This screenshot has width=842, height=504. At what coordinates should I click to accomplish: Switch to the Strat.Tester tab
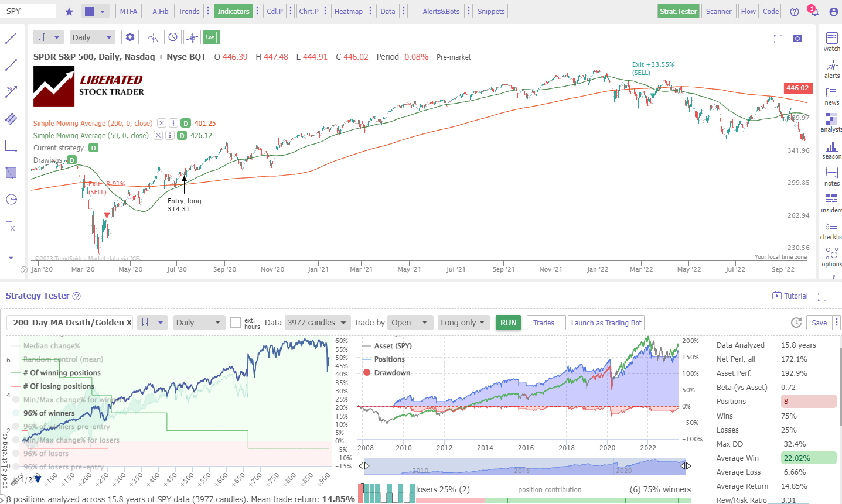(x=678, y=11)
